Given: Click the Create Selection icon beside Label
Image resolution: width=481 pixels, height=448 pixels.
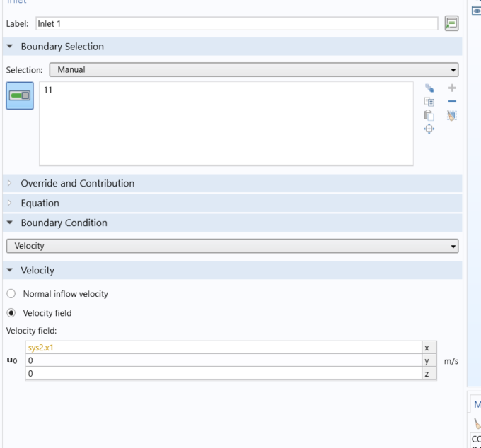Looking at the screenshot, I should [x=451, y=23].
